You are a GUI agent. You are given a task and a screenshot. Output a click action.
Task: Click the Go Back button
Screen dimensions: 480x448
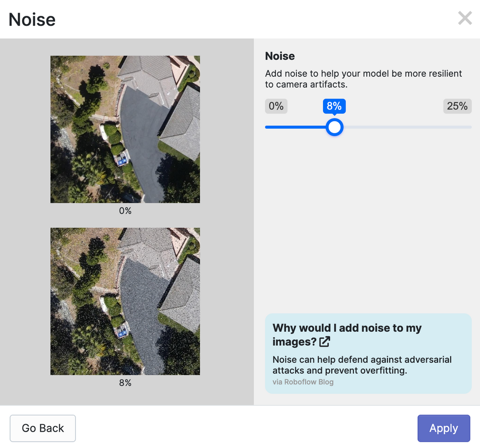[x=43, y=428]
